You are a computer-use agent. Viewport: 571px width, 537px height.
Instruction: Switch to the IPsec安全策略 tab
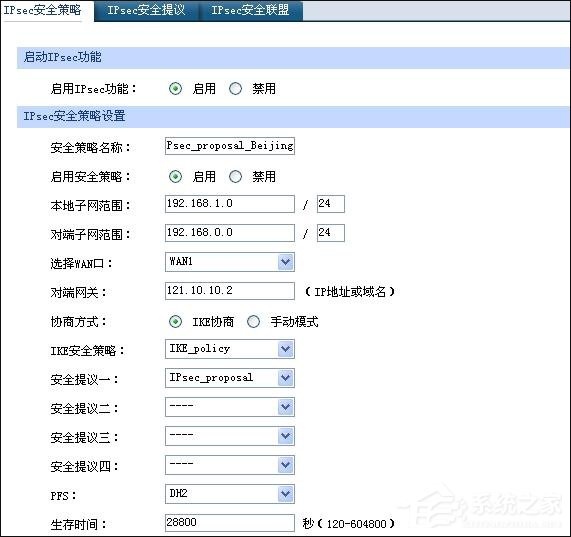coord(42,10)
